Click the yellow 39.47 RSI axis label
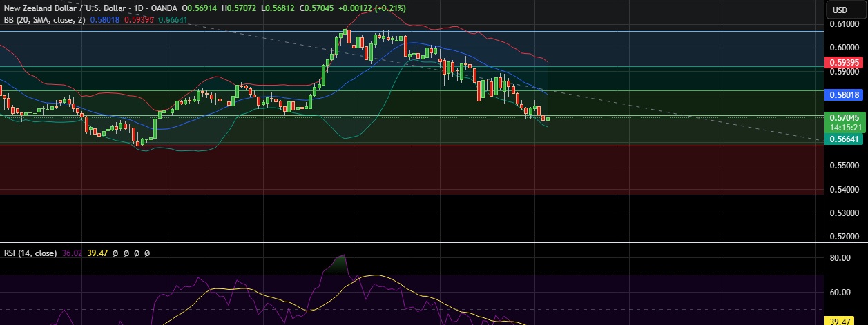The width and height of the screenshot is (868, 325). click(840, 321)
